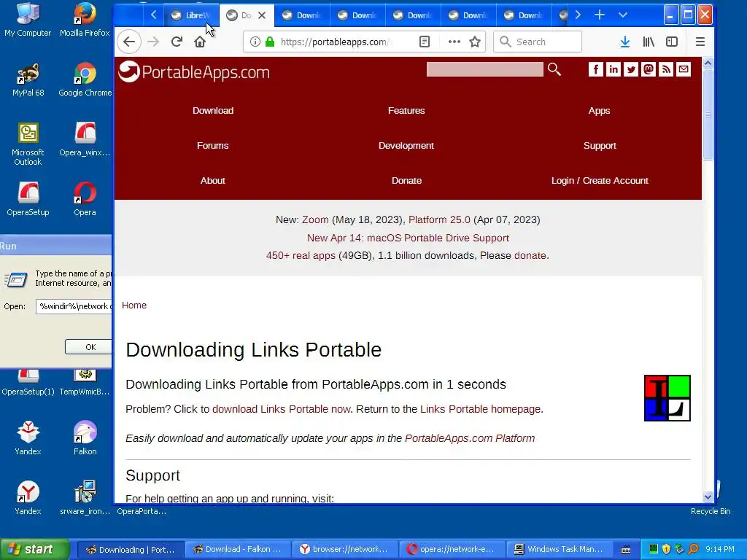Click OK in the Run dialog
The image size is (747, 560).
tap(88, 347)
